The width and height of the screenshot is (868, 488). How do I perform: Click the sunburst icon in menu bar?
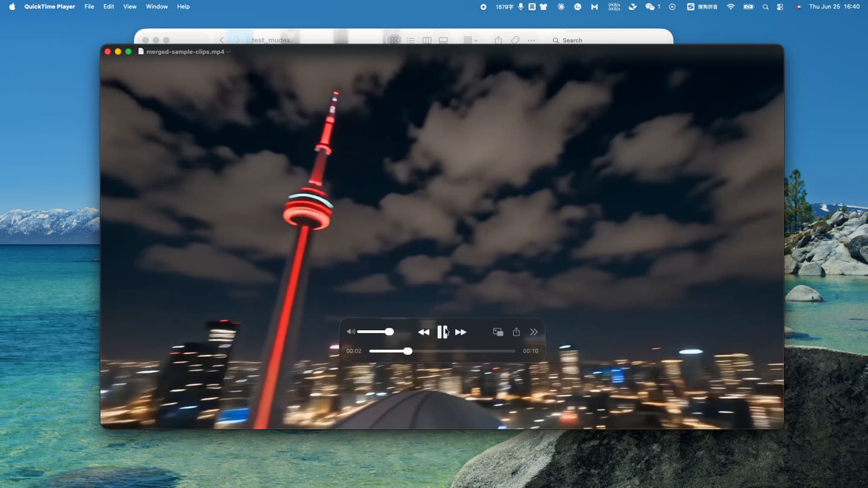(x=561, y=7)
